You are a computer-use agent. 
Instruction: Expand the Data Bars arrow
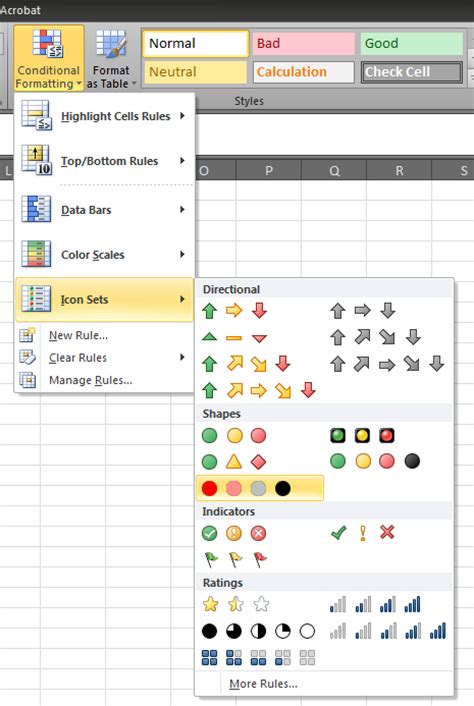coord(182,209)
